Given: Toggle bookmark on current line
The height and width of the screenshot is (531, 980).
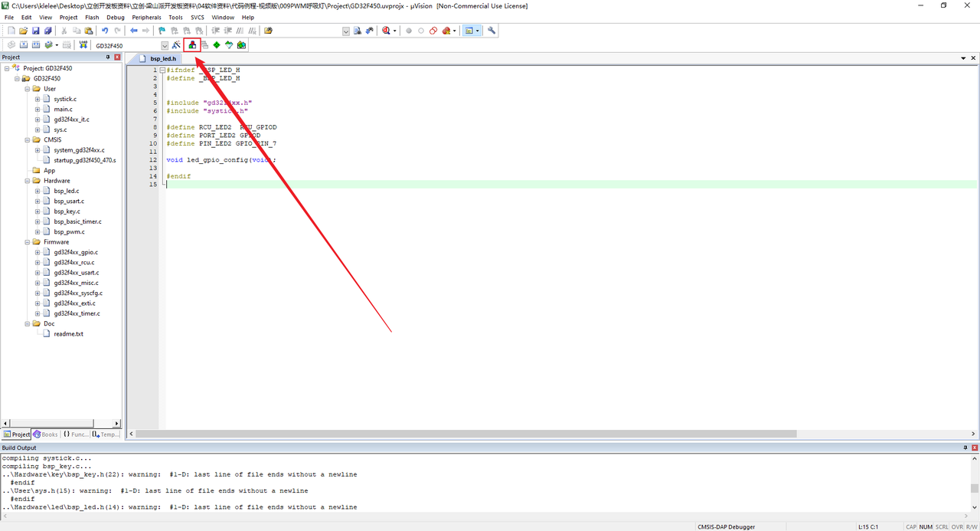Looking at the screenshot, I should click(x=162, y=31).
